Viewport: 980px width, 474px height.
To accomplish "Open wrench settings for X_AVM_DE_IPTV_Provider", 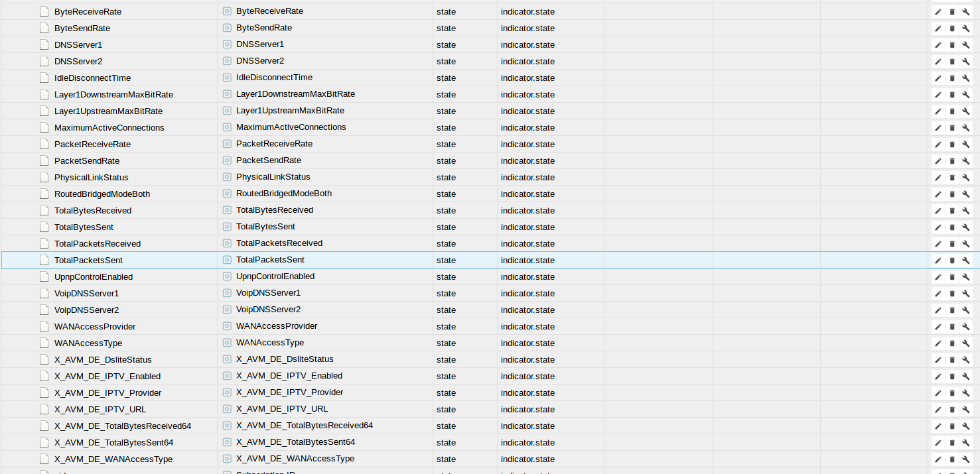I will (965, 393).
